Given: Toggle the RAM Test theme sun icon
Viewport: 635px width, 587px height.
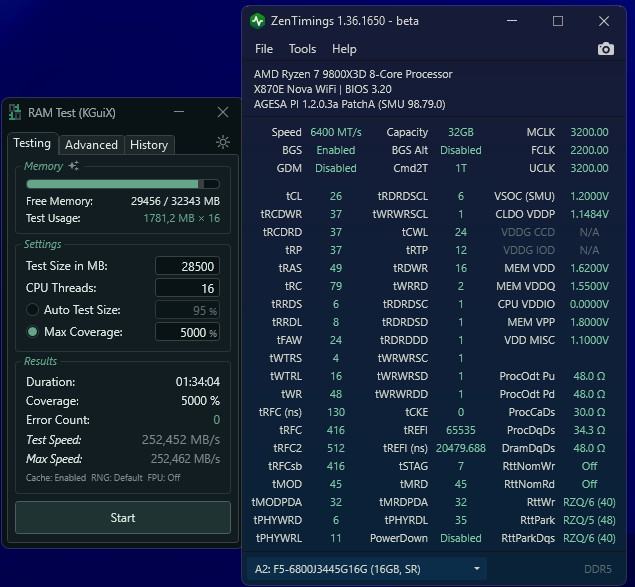Looking at the screenshot, I should [223, 142].
